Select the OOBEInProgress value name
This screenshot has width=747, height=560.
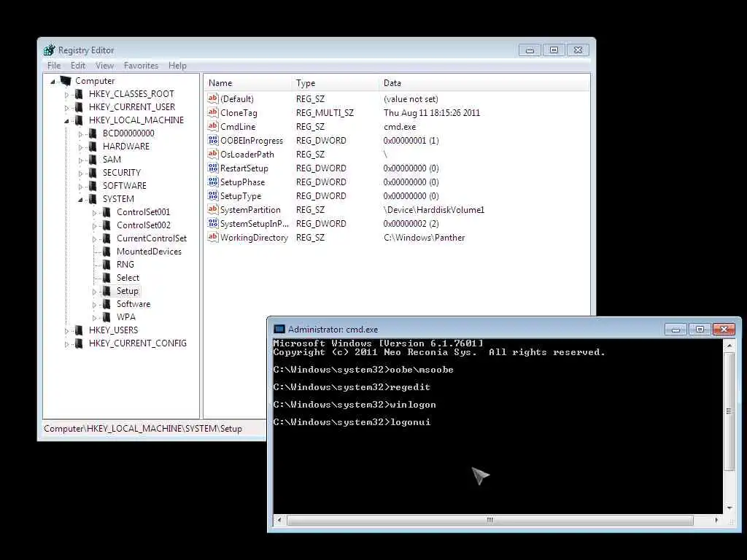[252, 141]
